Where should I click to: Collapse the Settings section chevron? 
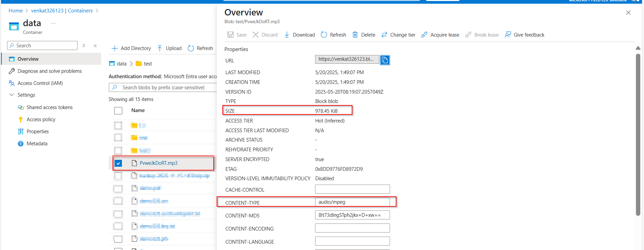(x=12, y=95)
